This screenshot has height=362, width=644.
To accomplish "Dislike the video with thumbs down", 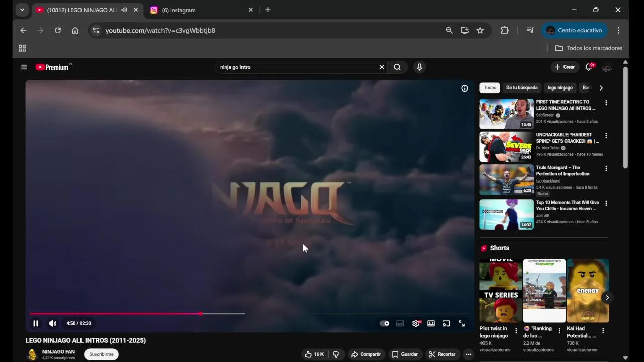I will click(x=336, y=354).
